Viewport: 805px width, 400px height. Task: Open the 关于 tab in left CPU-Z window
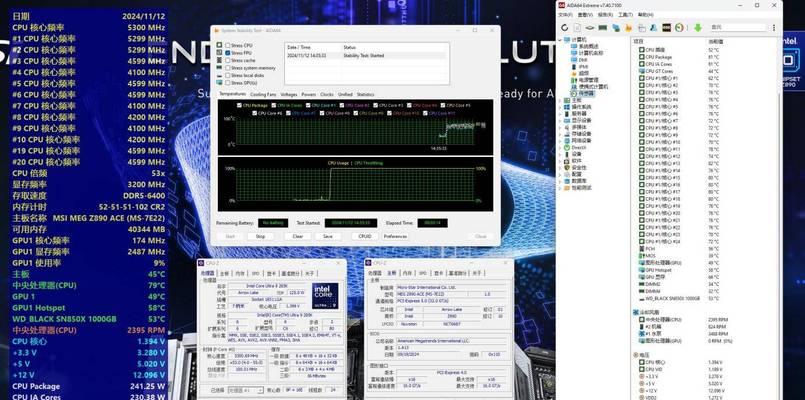(x=308, y=273)
